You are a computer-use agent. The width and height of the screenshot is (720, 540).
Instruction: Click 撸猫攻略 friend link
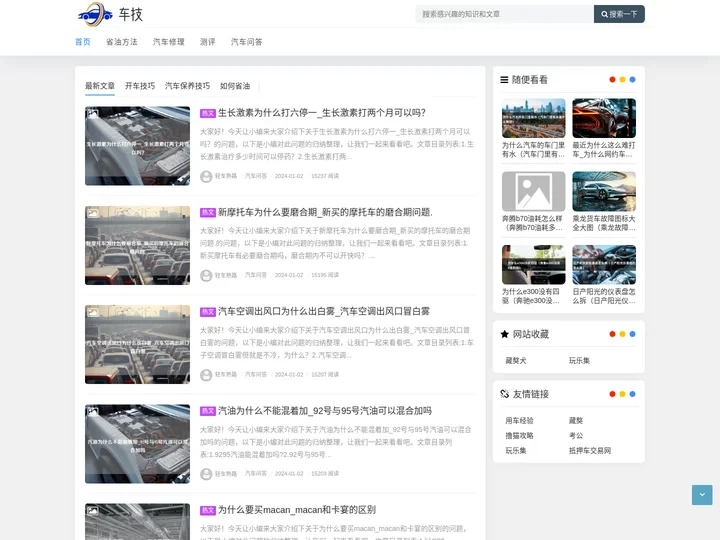[x=519, y=436]
